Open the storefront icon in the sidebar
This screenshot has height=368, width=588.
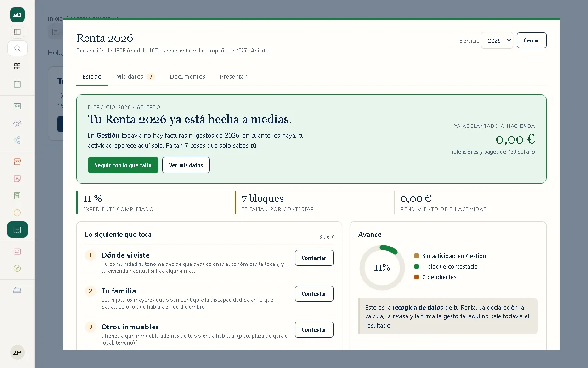coord(17,161)
